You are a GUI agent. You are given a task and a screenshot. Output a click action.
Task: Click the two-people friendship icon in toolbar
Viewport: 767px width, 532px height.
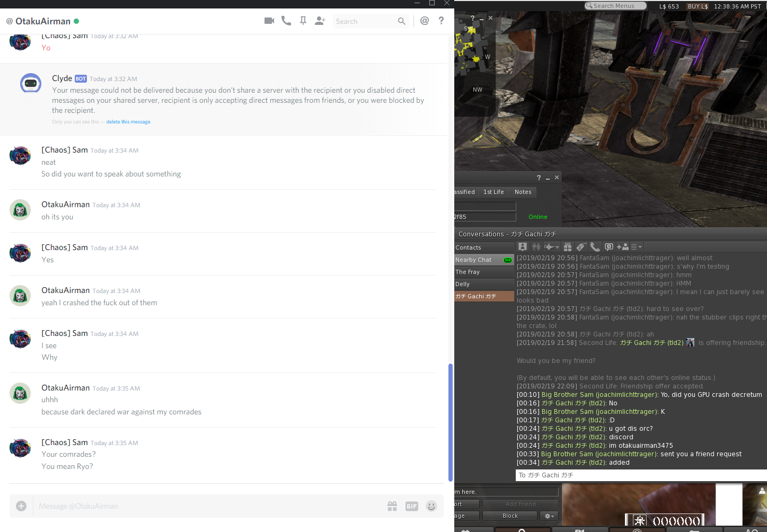[536, 247]
